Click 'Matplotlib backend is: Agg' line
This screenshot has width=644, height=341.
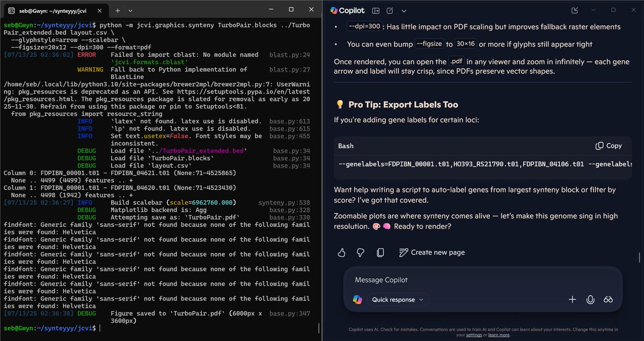[x=159, y=210]
